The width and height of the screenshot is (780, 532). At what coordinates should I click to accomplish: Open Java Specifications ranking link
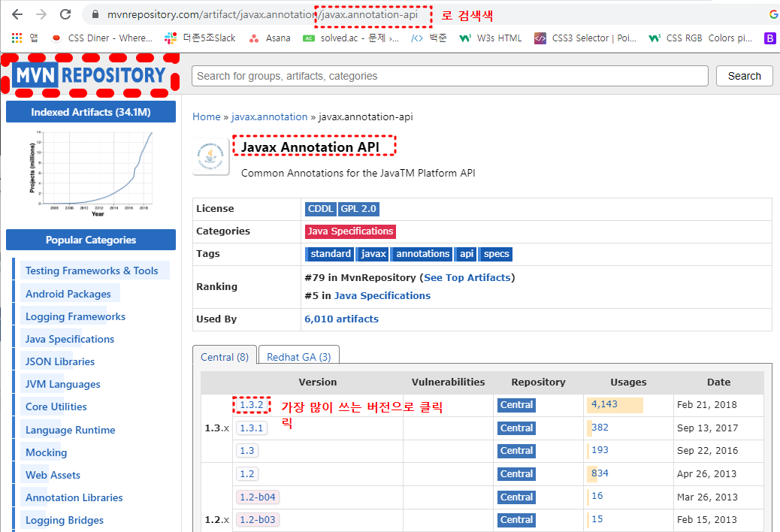pos(382,295)
